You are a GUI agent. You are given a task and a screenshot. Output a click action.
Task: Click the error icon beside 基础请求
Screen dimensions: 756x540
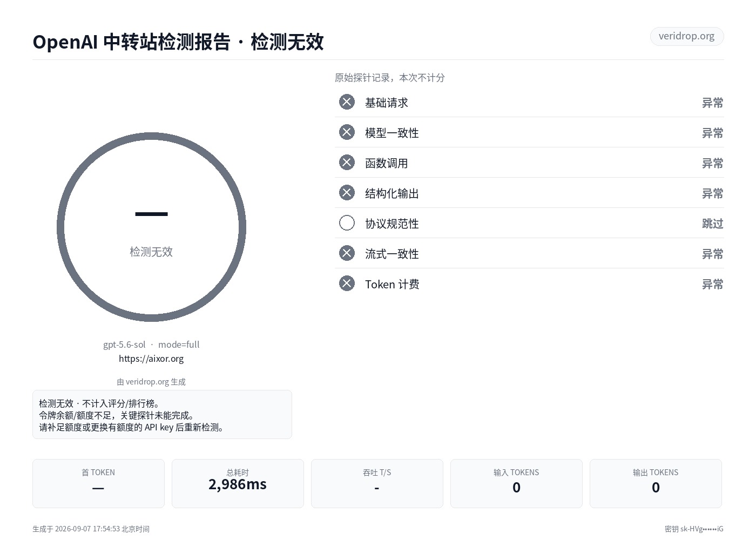[347, 102]
